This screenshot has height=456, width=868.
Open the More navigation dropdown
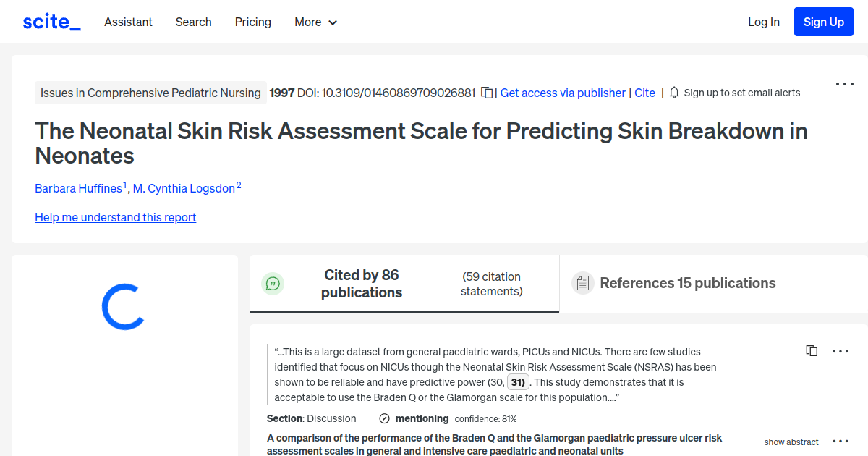tap(315, 22)
